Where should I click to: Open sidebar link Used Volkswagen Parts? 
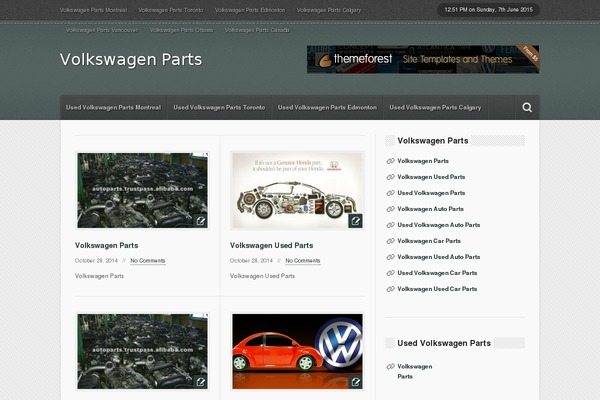[431, 193]
